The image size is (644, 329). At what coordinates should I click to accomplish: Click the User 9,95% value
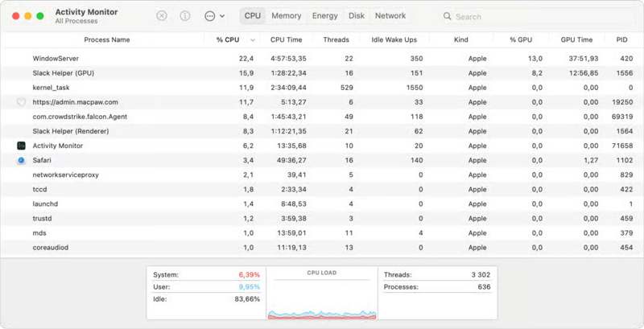tap(250, 286)
